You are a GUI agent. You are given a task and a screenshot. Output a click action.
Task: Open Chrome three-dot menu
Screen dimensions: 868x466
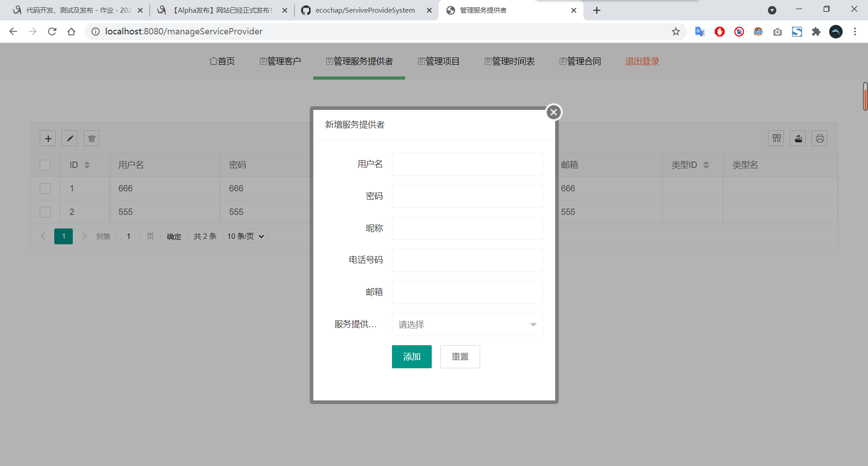coord(855,31)
